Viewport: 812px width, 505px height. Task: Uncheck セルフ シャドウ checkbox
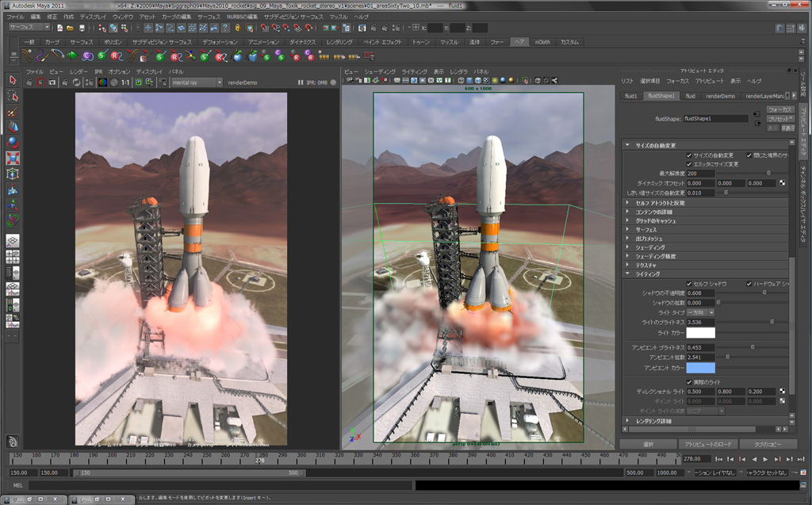click(x=689, y=284)
